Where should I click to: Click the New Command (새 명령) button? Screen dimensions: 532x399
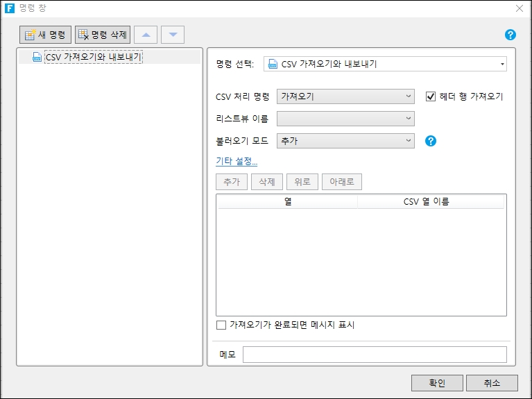(x=46, y=35)
